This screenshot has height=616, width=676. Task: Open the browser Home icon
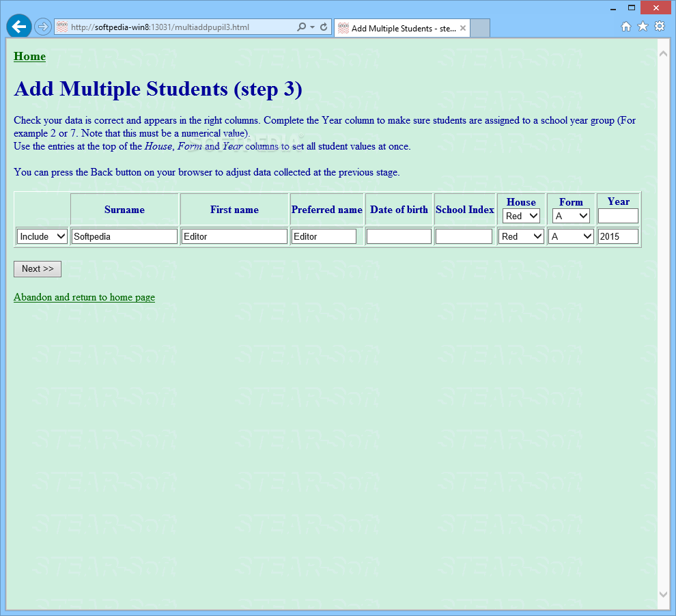(626, 27)
